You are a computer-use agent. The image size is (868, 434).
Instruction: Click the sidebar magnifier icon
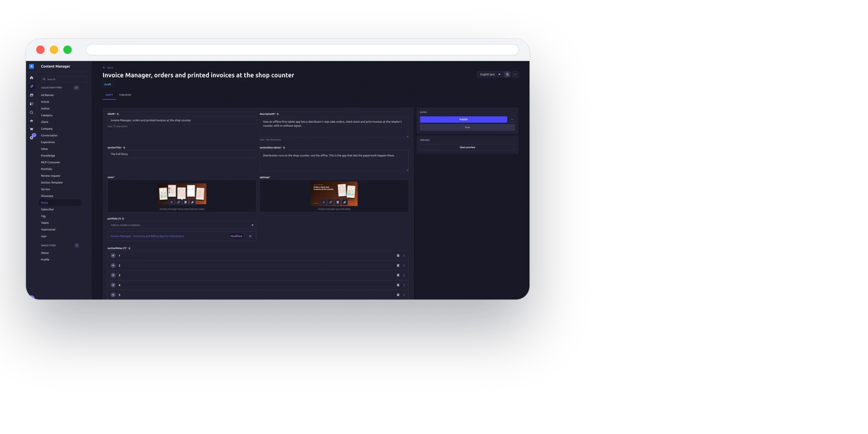click(31, 112)
